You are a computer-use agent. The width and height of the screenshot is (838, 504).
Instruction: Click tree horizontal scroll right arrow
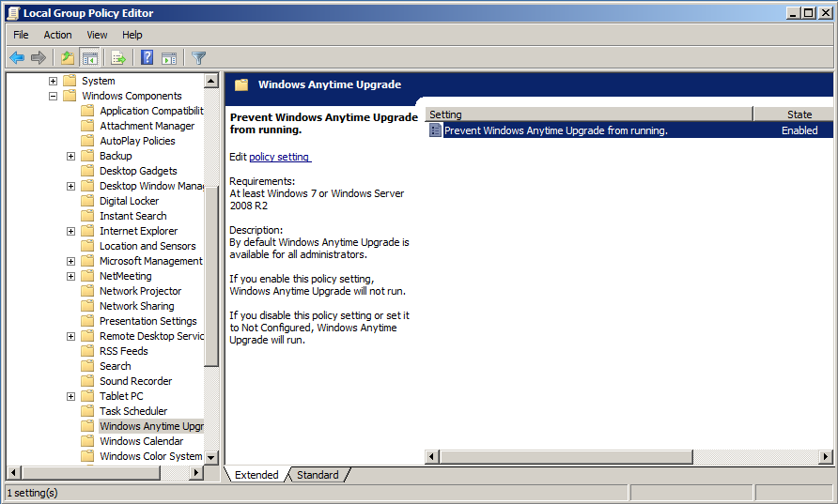[196, 472]
